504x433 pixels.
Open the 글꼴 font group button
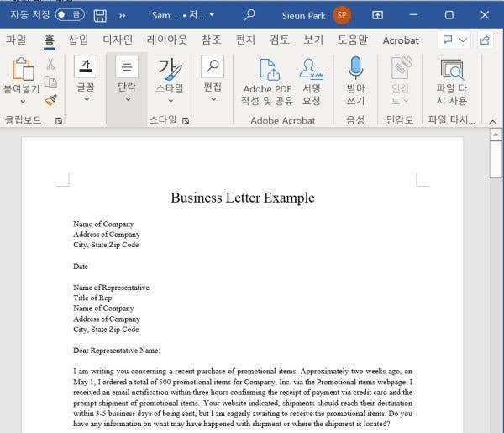[86, 80]
